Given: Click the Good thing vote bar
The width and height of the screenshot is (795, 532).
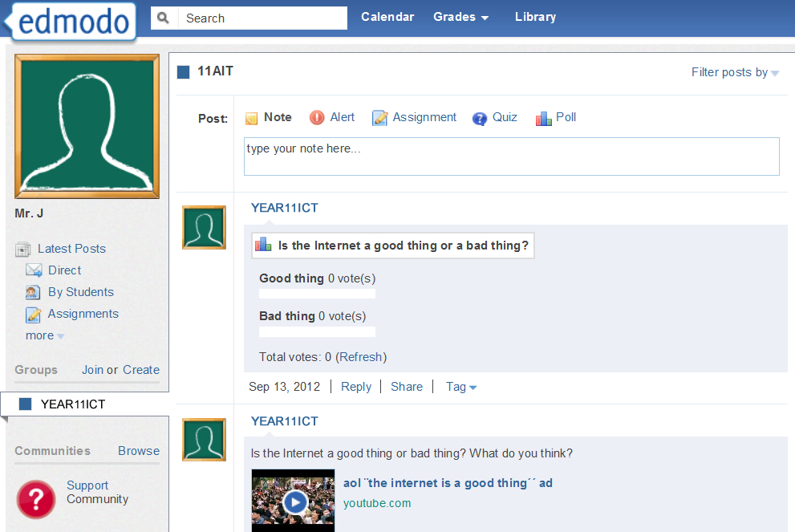Looking at the screenshot, I should click(317, 294).
